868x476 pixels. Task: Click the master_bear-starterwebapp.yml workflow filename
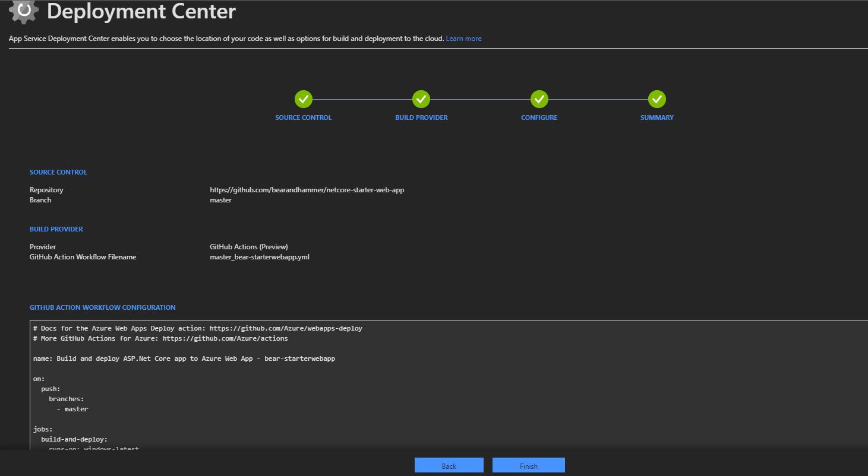(x=259, y=257)
